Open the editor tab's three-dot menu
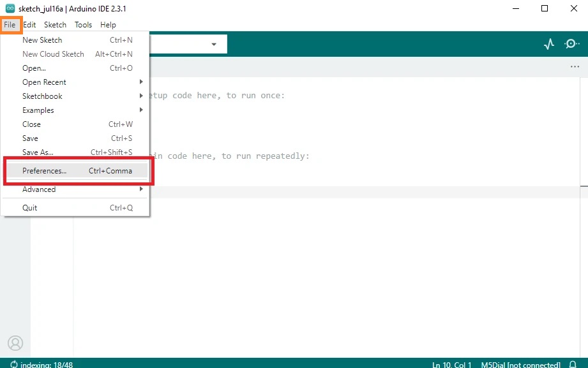The width and height of the screenshot is (588, 368). point(575,67)
